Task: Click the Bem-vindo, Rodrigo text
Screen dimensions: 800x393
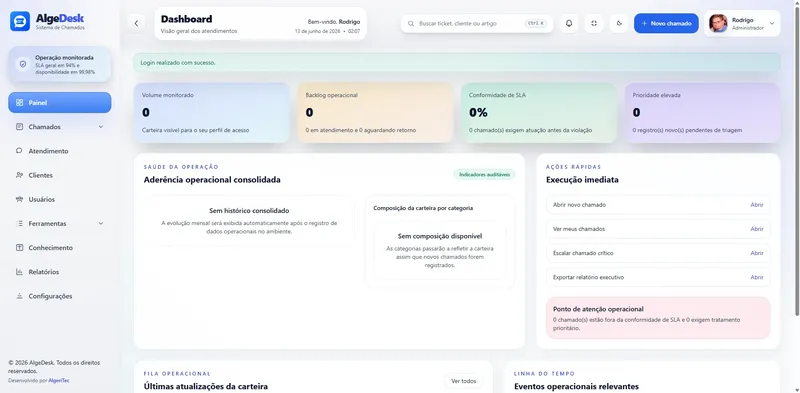Action: point(334,22)
